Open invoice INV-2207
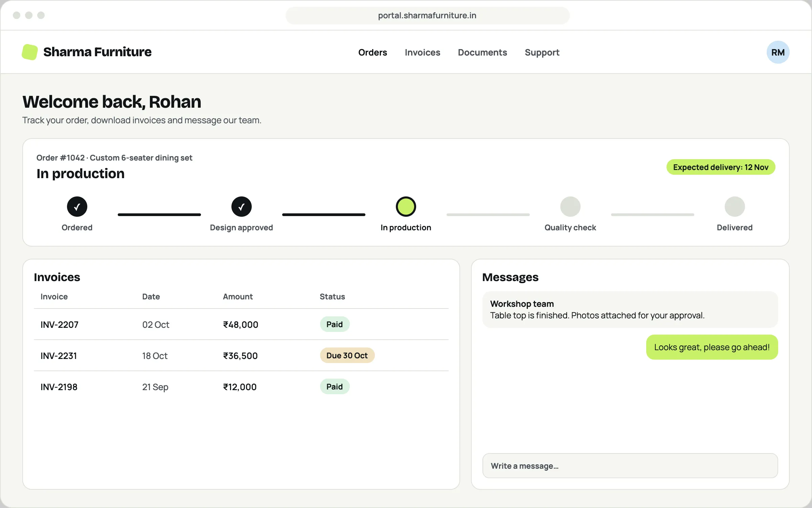Image resolution: width=812 pixels, height=508 pixels. [60, 324]
